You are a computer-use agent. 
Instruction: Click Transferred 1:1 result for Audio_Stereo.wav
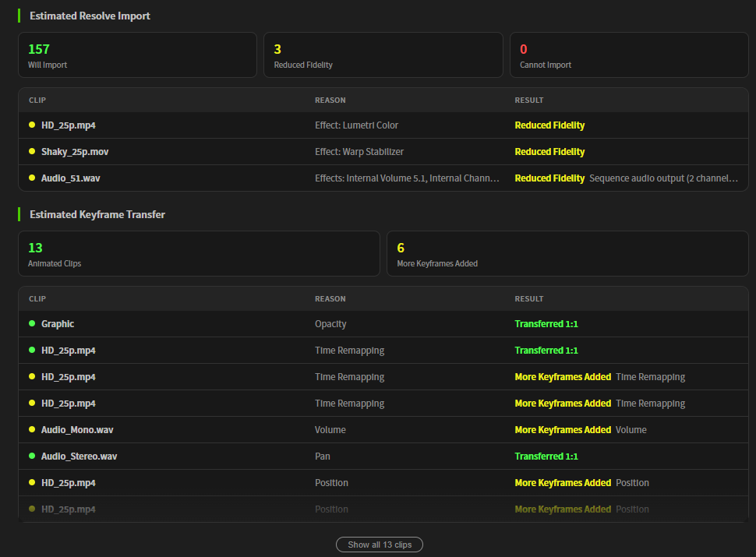point(546,457)
